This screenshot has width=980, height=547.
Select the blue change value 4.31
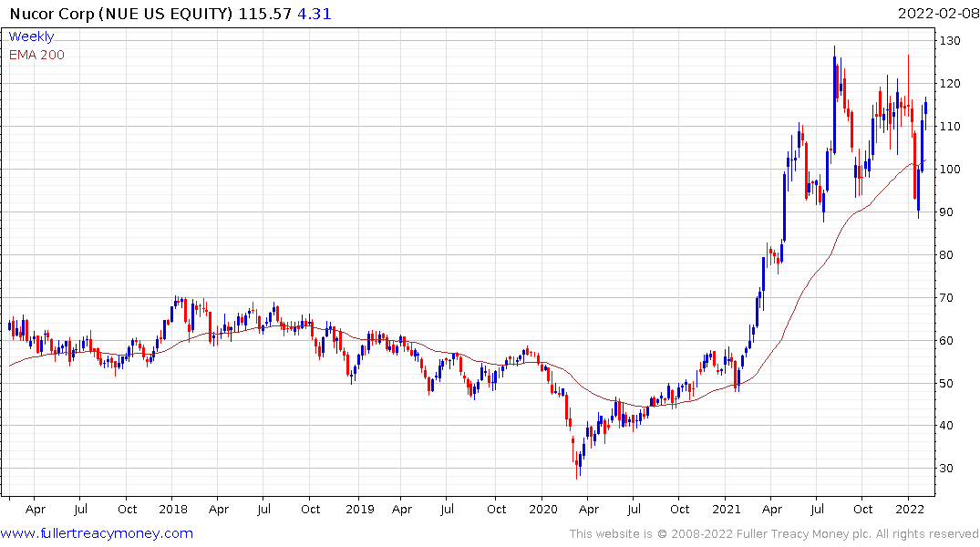pos(315,14)
